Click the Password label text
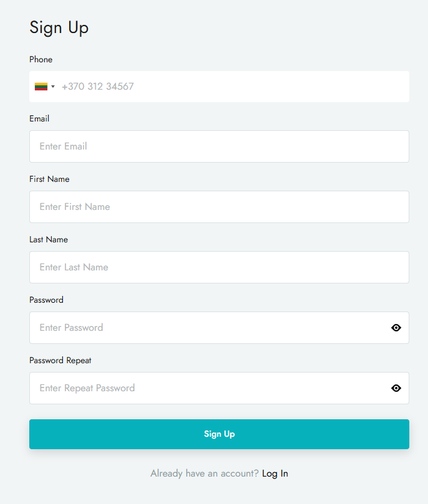Screen dimensions: 428x504 46,300
